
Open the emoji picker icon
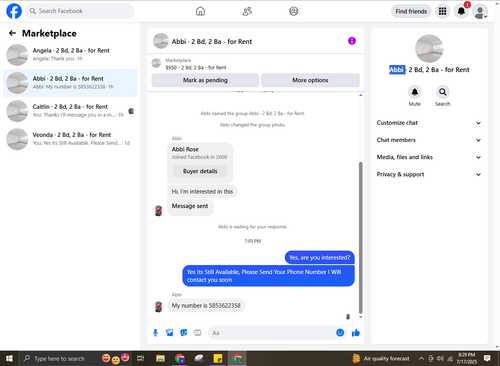[340, 332]
